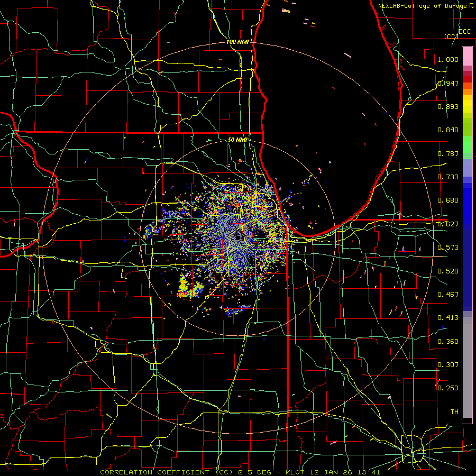Viewport: 476px width, 476px height.
Task: Click the 100 NMI range ring label
Action: pyautogui.click(x=237, y=42)
